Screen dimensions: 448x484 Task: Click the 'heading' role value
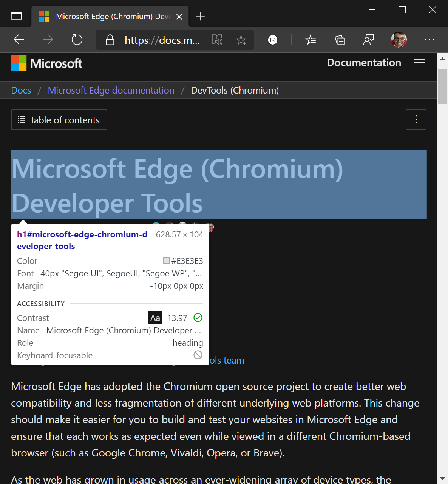(x=188, y=343)
